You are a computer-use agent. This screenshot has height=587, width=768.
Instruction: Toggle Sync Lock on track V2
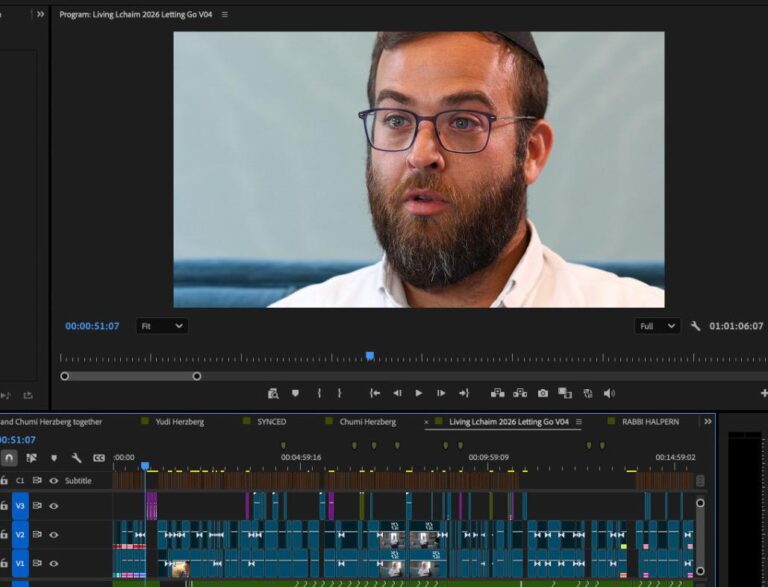pos(37,535)
